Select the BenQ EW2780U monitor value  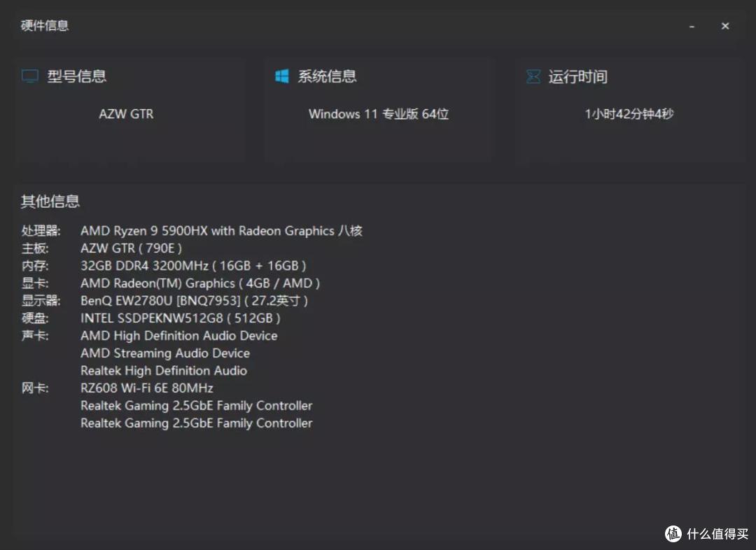click(195, 301)
